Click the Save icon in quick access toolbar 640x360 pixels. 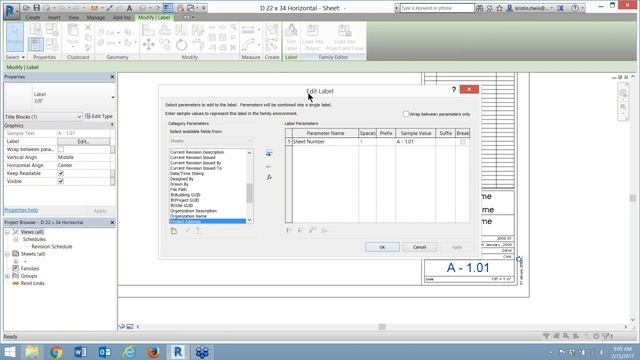pos(36,8)
